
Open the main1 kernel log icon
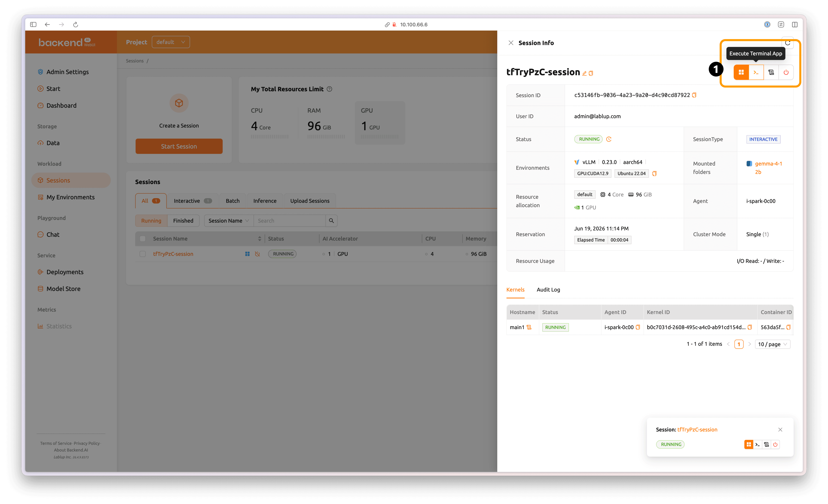pyautogui.click(x=529, y=327)
